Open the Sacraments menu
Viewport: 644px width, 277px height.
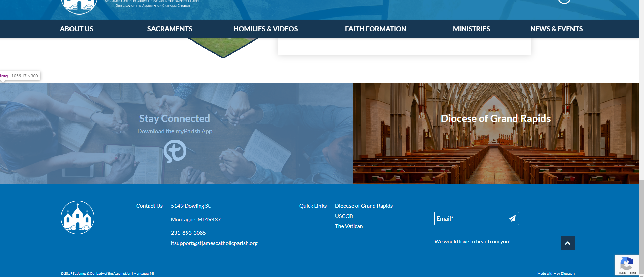tap(170, 29)
